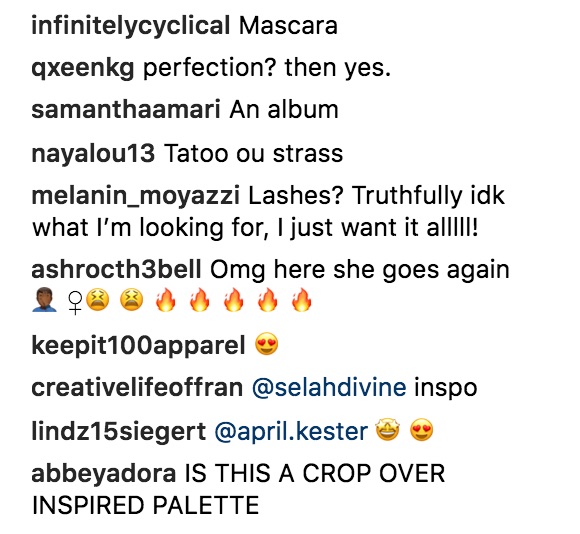This screenshot has height=534, width=580.
Task: Click the facepalm emoji in ashrocth3bell's comment
Action: click(44, 300)
